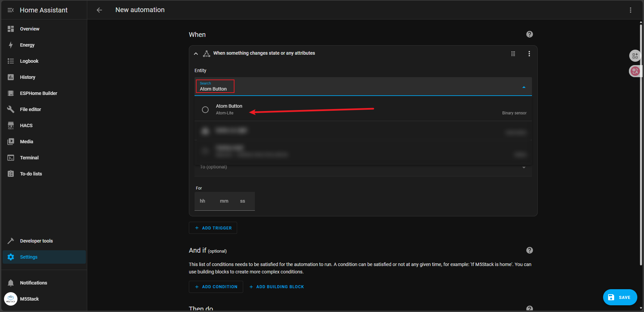Click the state trigger type icon
The width and height of the screenshot is (644, 312).
pos(207,54)
